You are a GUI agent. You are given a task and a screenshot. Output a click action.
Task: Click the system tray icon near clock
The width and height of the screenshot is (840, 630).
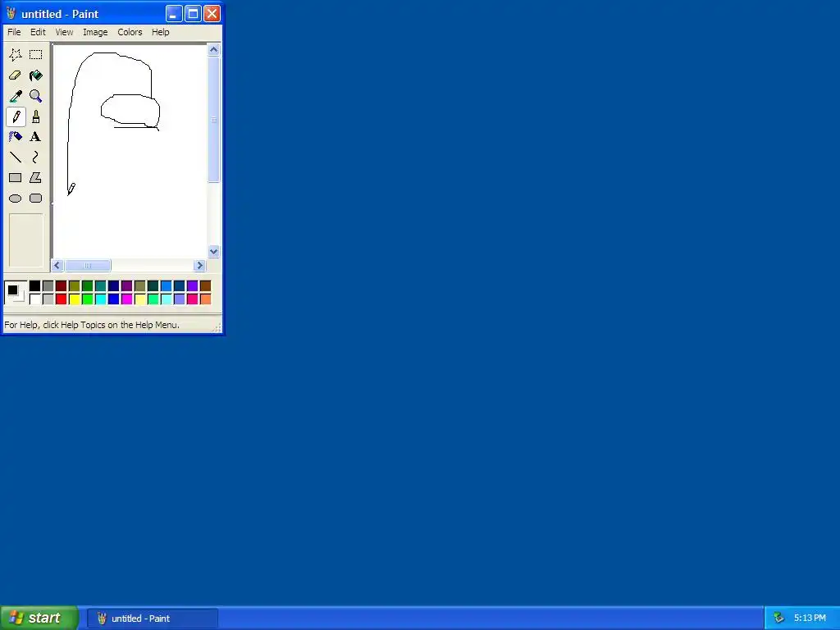coord(778,619)
